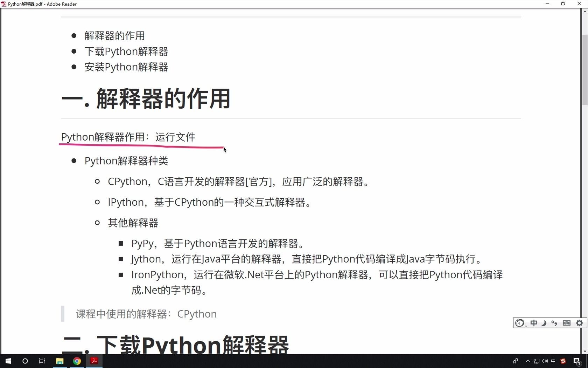This screenshot has width=588, height=368.
Task: Click the scroll-up arrow of the vertical scrollbar
Action: click(584, 12)
